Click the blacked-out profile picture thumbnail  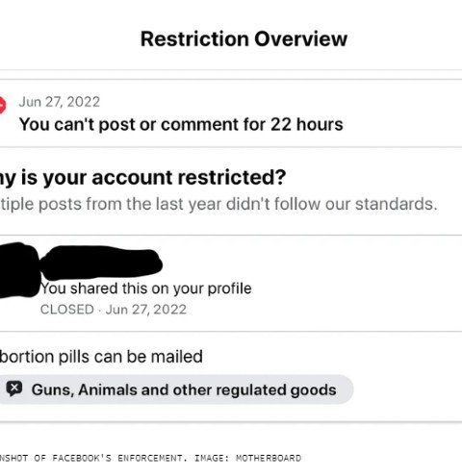(x=19, y=269)
